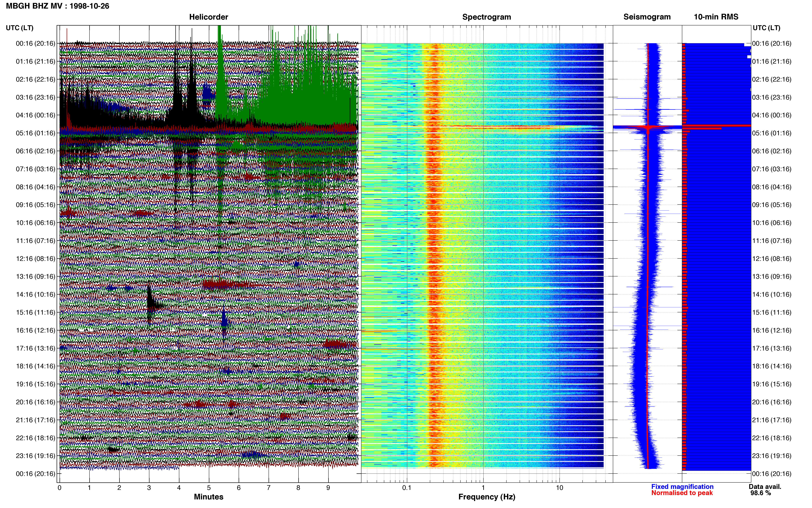812x508 pixels.
Task: Click left time label '22:16 (18:16)'
Action: click(x=36, y=438)
